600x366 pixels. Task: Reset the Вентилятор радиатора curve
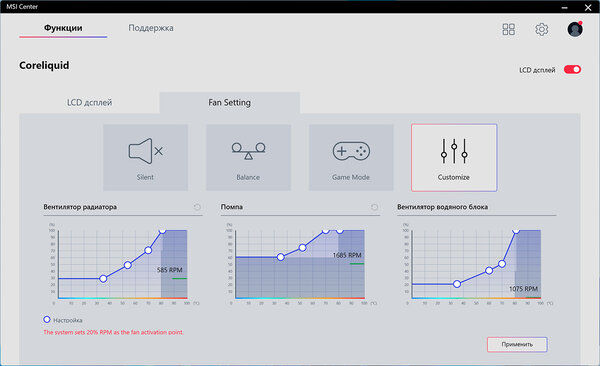(x=197, y=207)
